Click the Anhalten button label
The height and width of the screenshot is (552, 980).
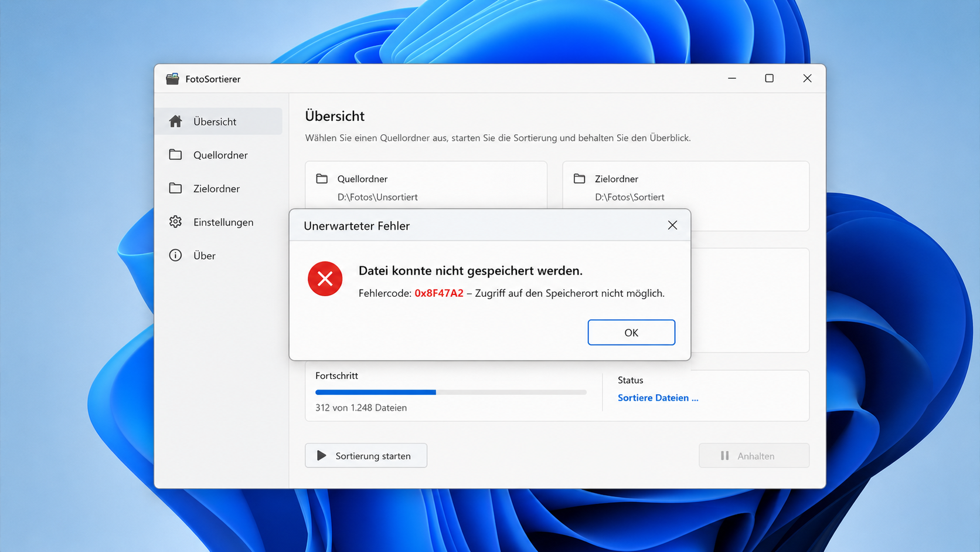756,456
